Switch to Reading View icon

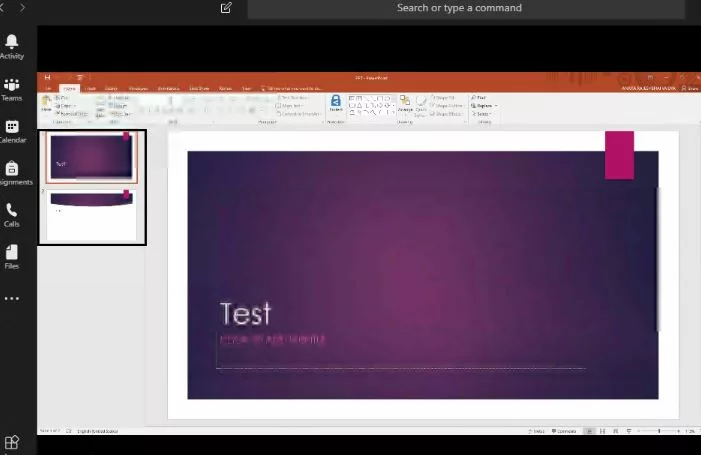click(x=616, y=431)
